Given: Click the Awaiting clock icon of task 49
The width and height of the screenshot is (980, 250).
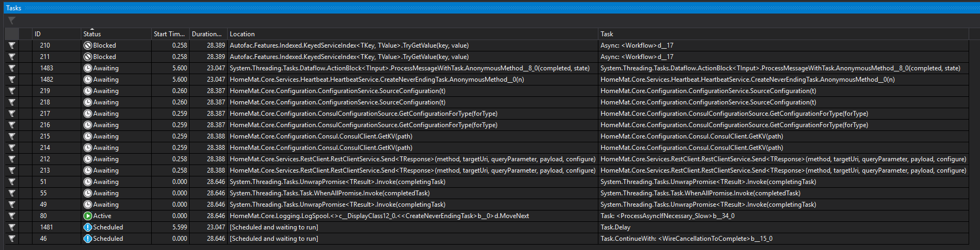Looking at the screenshot, I should [x=87, y=205].
